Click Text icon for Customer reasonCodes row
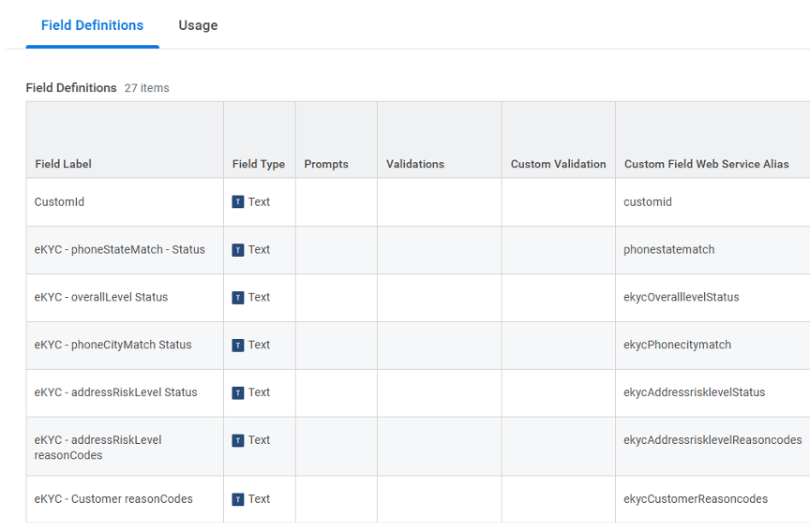The height and width of the screenshot is (532, 810). [238, 499]
